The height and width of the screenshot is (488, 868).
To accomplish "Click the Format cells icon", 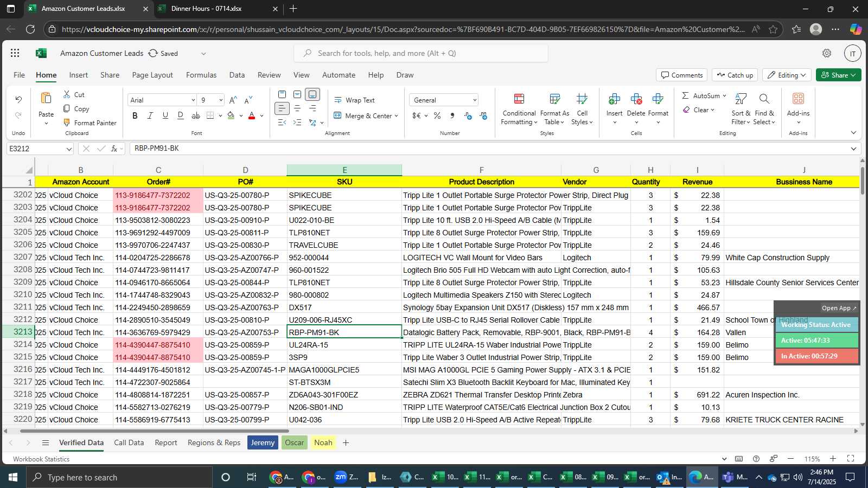I will pyautogui.click(x=658, y=99).
